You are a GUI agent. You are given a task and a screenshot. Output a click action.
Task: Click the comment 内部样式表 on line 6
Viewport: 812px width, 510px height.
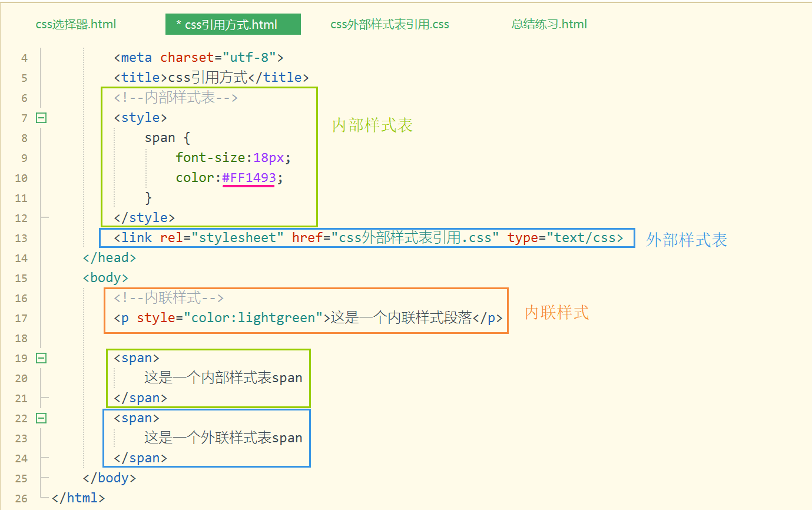click(176, 97)
